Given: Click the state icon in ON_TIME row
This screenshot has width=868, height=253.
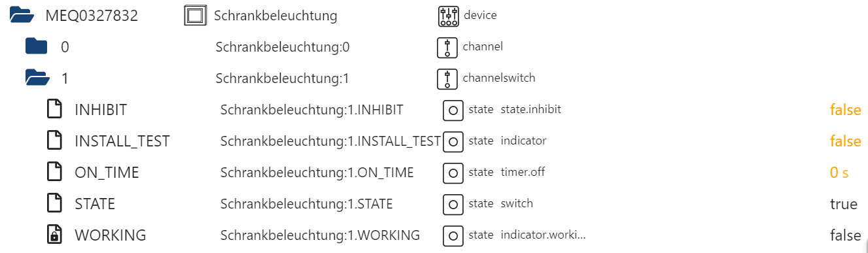Looking at the screenshot, I should point(453,173).
